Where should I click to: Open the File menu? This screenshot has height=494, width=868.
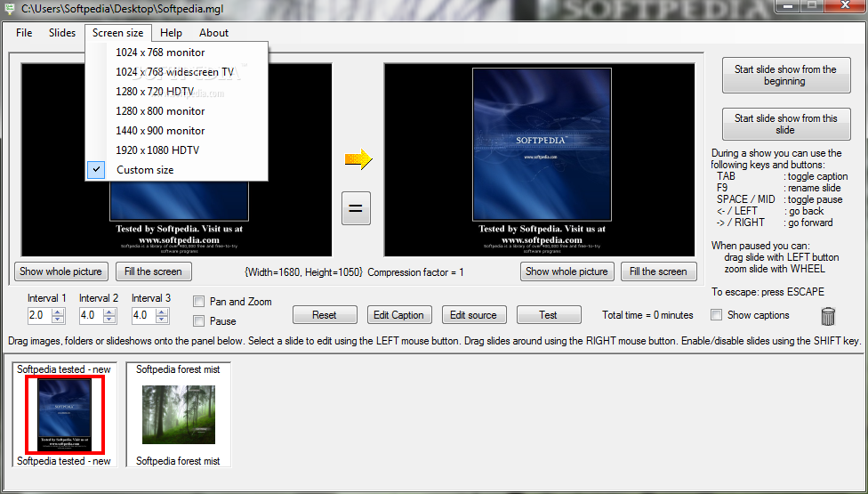pyautogui.click(x=24, y=33)
